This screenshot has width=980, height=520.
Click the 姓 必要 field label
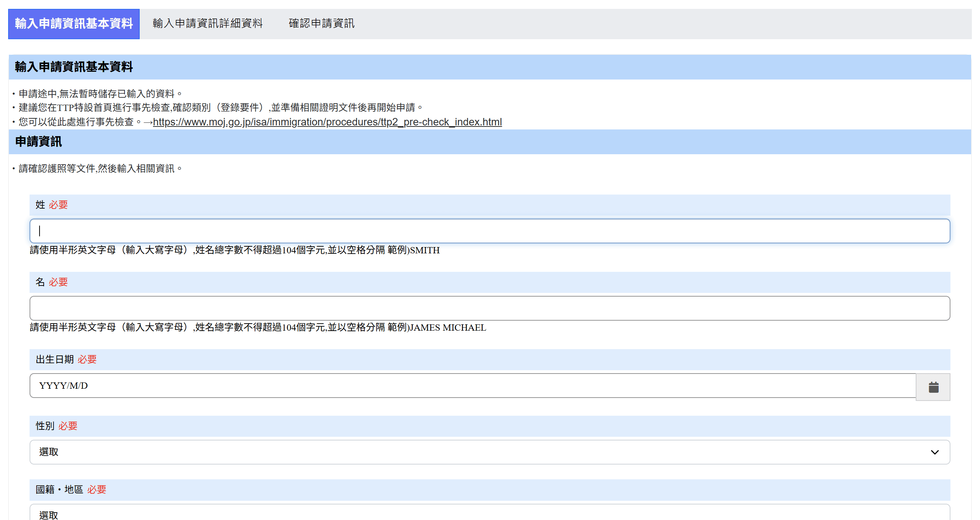tap(52, 205)
